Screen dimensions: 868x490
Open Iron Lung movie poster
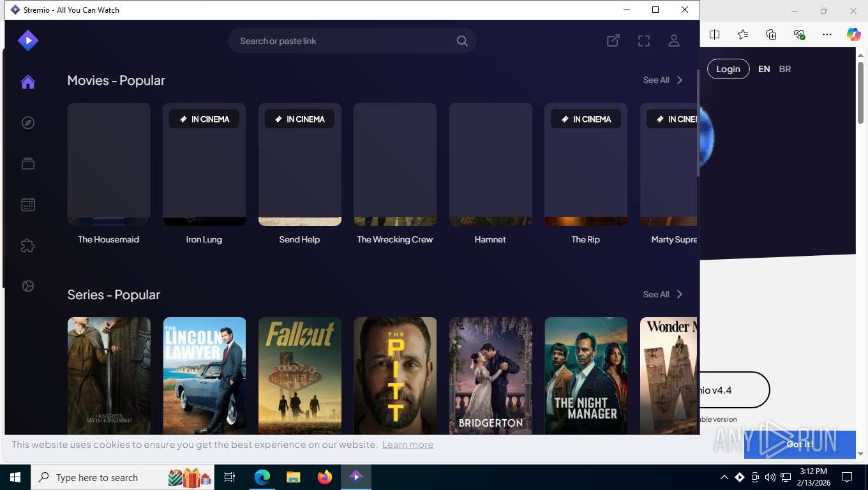click(x=204, y=164)
